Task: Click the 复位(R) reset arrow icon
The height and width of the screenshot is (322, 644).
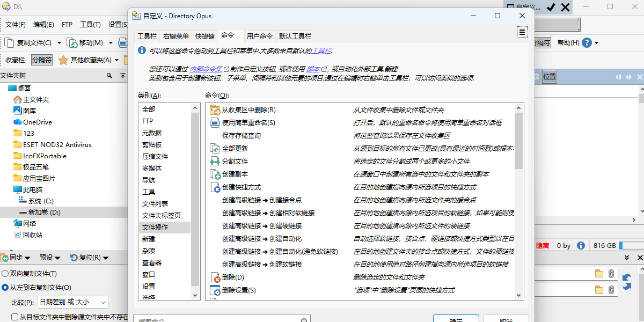Action: click(74, 258)
